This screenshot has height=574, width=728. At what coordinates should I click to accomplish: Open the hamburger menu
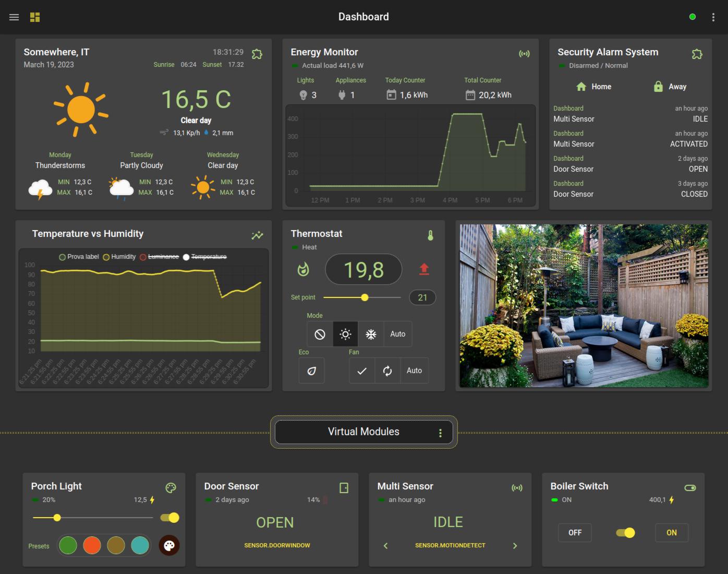(14, 17)
